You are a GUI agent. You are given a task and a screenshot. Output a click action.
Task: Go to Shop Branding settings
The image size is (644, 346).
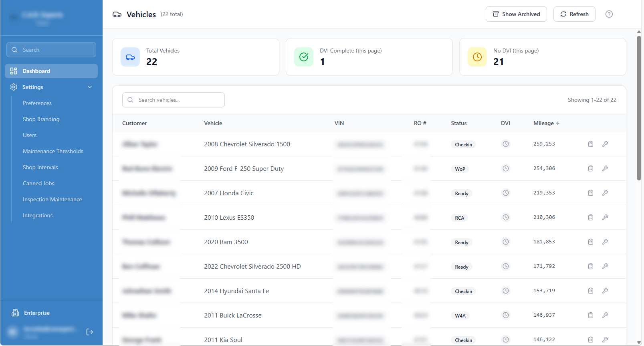click(x=41, y=119)
